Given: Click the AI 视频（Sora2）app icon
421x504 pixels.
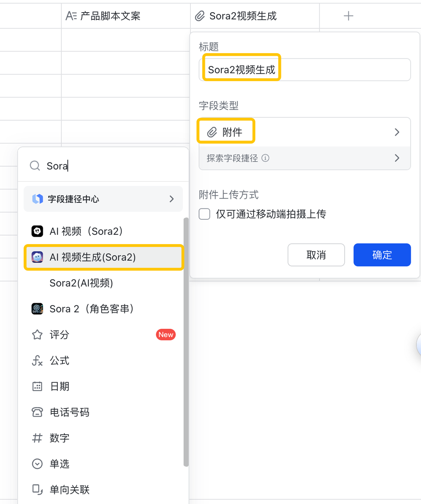Looking at the screenshot, I should [x=37, y=231].
